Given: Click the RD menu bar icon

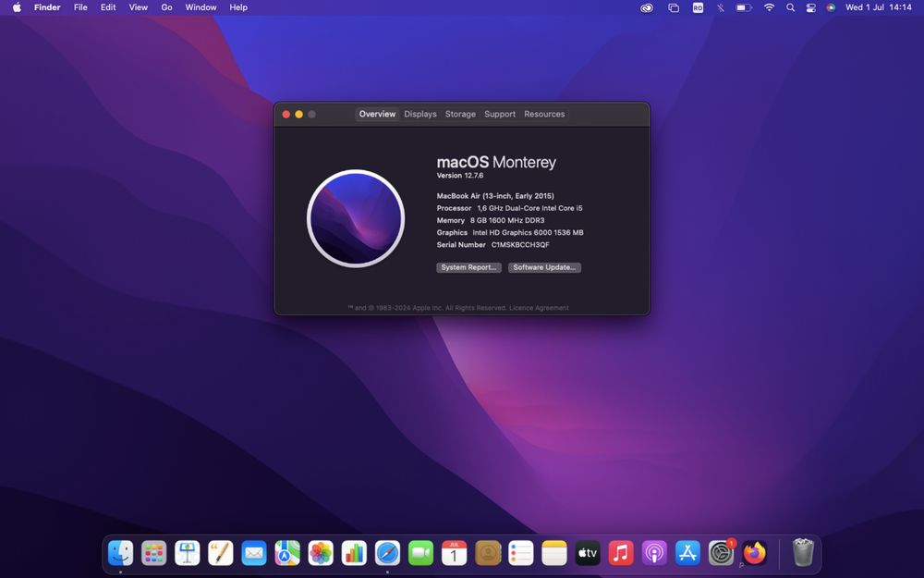Looking at the screenshot, I should pyautogui.click(x=698, y=7).
